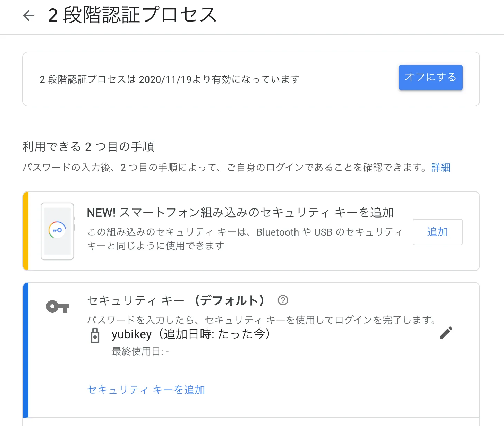This screenshot has height=426, width=504.
Task: Click the NEW! スマートフォン組み込み heading
Action: coord(240,213)
